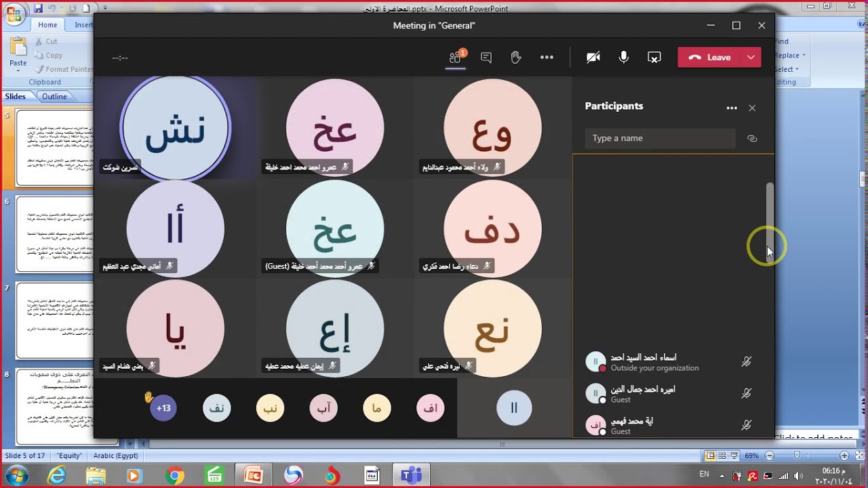
Task: Switch to the PowerPoint Home tab
Action: click(x=47, y=25)
